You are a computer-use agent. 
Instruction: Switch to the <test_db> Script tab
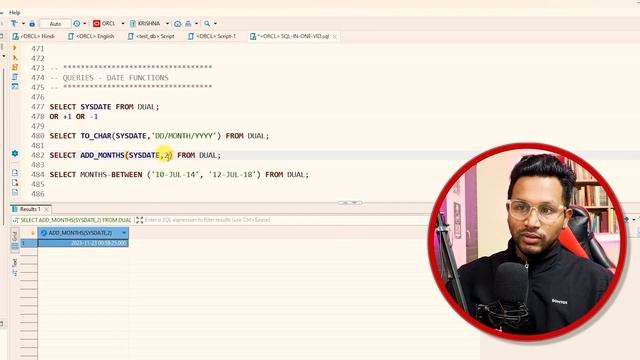[151, 36]
